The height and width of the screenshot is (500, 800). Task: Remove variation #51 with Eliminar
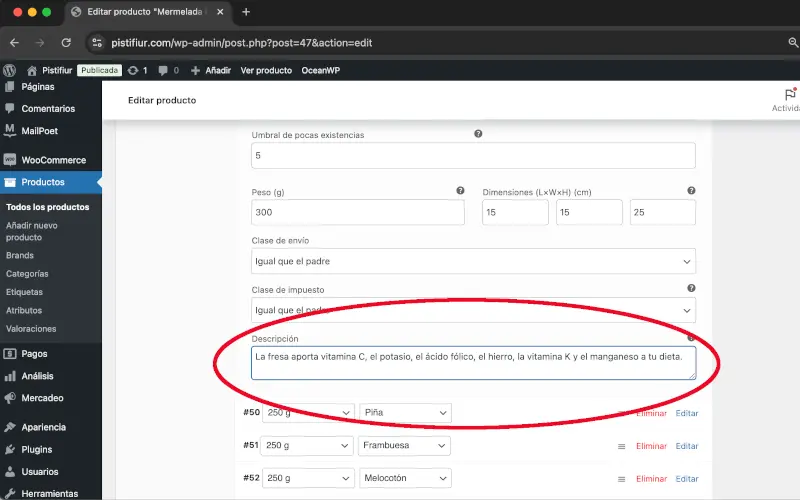651,446
